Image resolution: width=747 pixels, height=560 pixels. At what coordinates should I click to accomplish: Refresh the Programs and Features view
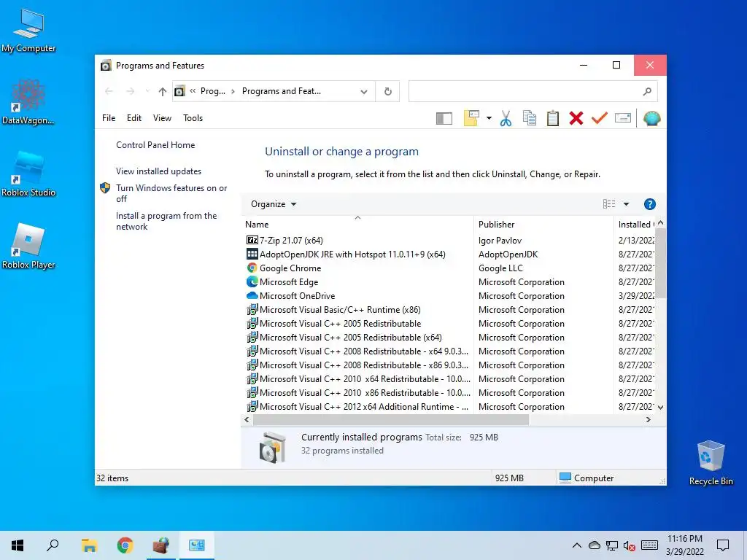(x=388, y=91)
